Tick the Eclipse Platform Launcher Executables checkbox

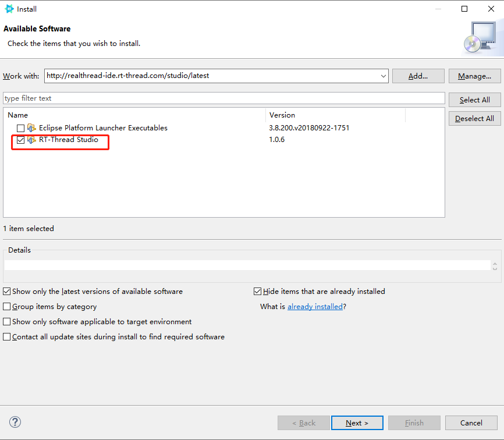tap(20, 128)
